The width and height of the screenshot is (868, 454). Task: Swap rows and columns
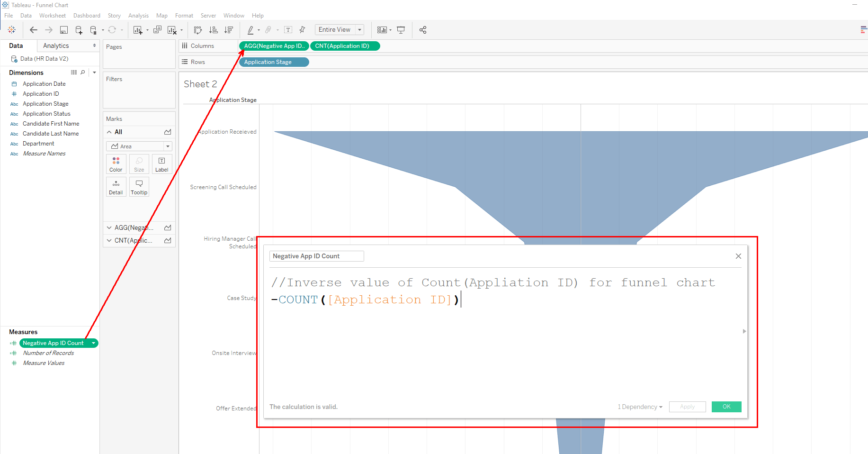click(198, 29)
